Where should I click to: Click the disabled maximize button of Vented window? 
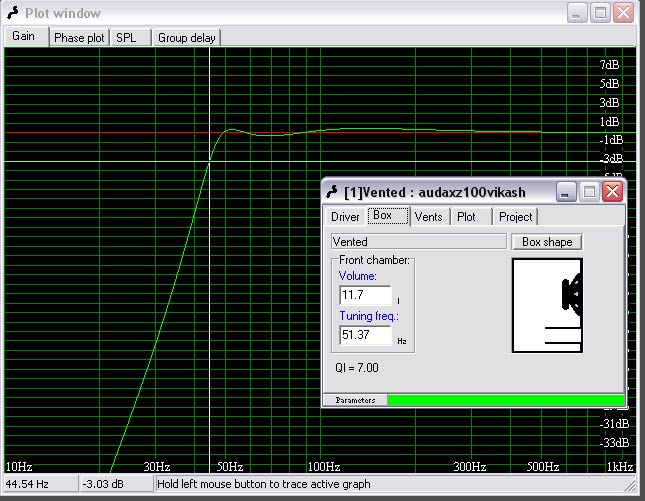pos(589,192)
